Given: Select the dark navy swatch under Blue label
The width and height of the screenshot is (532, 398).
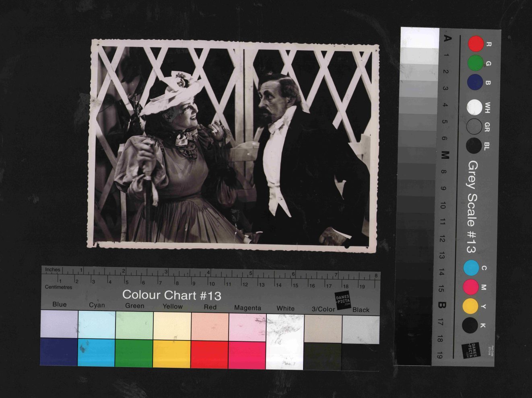Looking at the screenshot, I should 59,352.
